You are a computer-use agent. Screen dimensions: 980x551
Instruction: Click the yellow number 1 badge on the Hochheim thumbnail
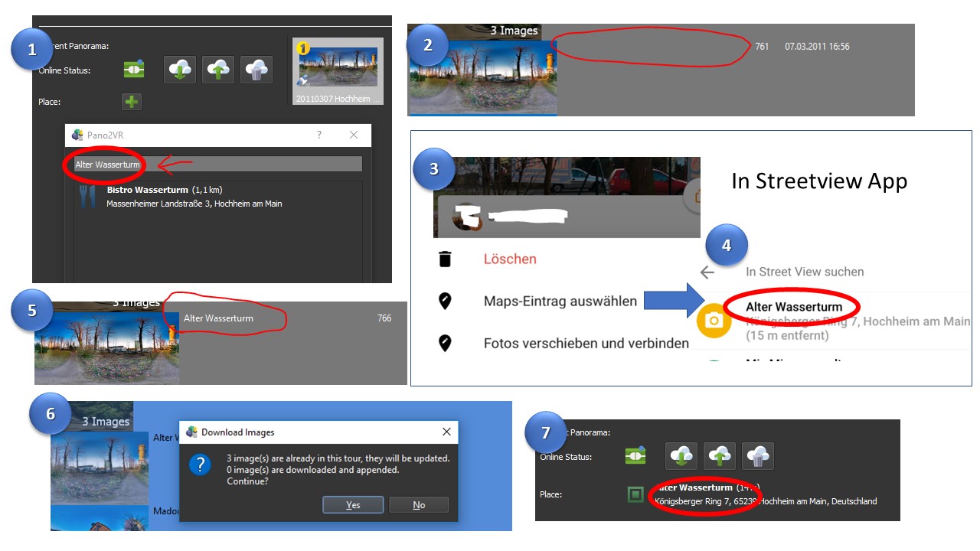(x=302, y=48)
